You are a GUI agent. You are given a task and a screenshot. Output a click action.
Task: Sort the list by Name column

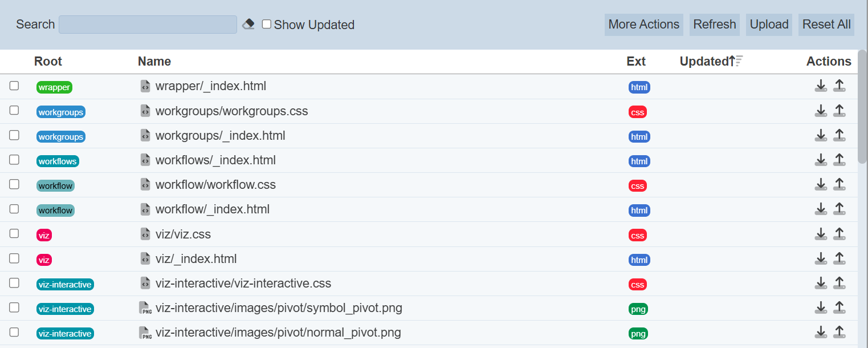point(154,61)
